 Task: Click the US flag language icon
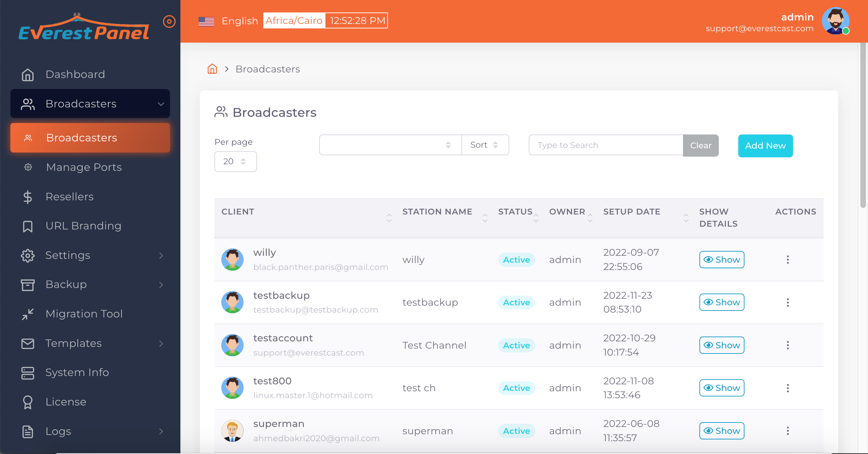tap(206, 21)
